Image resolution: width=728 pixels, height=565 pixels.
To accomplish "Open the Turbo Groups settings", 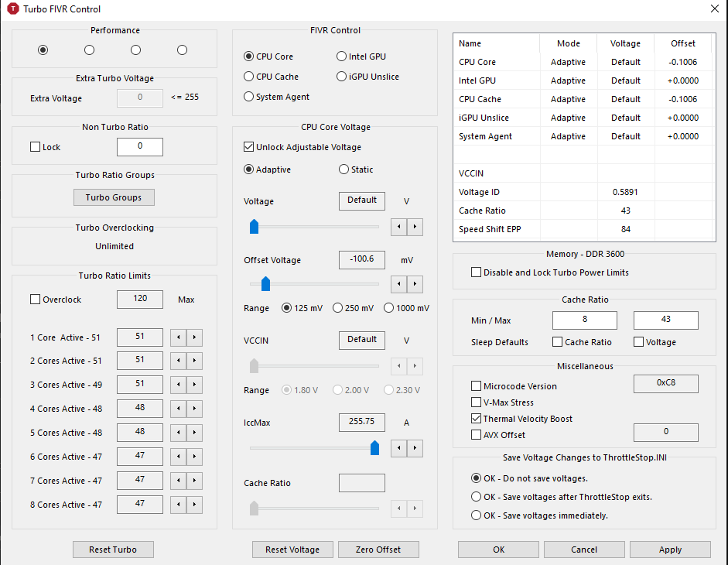I will 114,197.
